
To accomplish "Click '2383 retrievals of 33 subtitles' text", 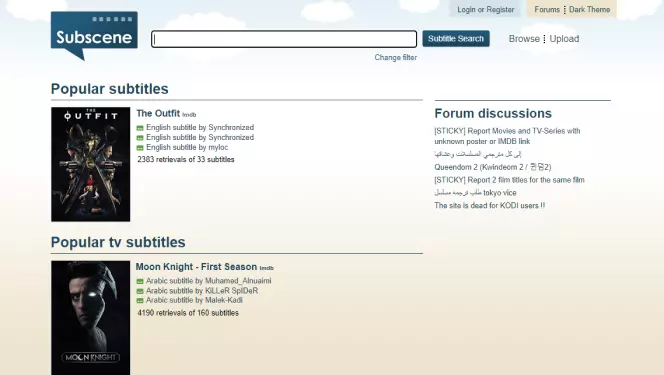I will 185,160.
